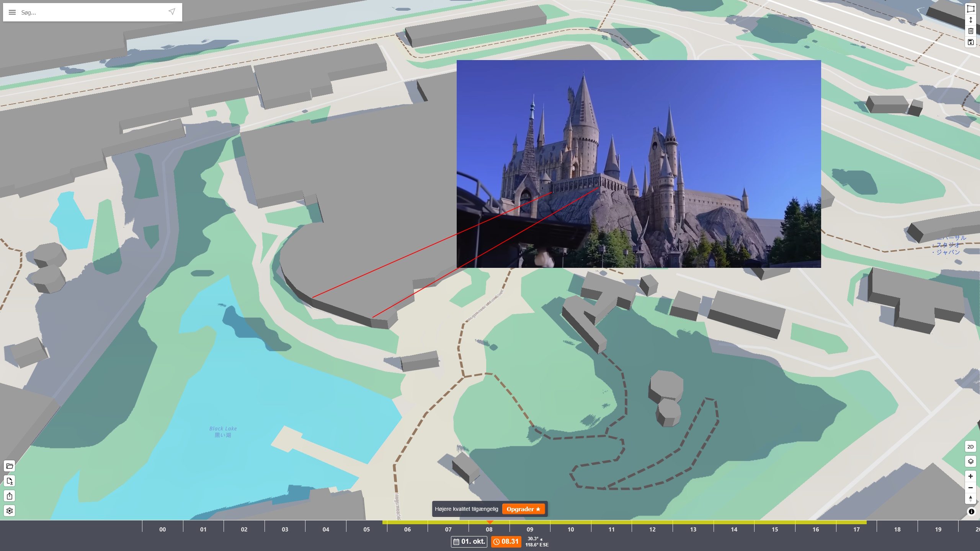The image size is (980, 551).
Task: Open the date picker showing 01. okt.
Action: [469, 541]
